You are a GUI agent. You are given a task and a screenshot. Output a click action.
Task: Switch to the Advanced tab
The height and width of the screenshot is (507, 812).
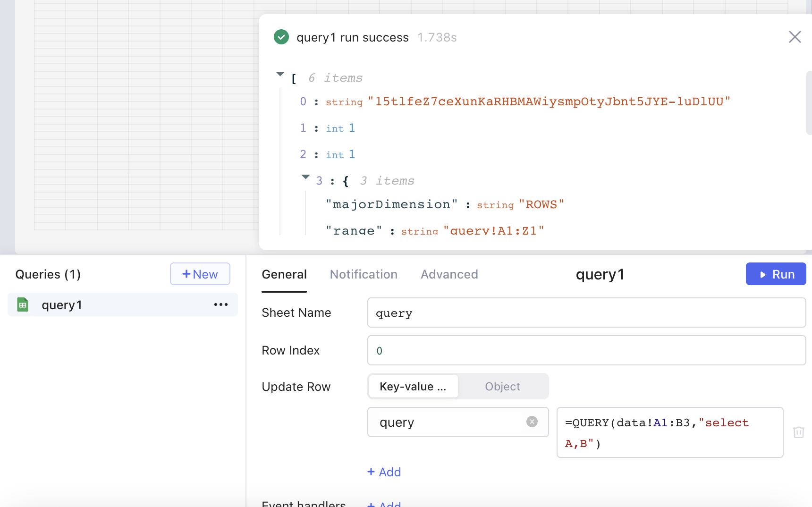449,274
